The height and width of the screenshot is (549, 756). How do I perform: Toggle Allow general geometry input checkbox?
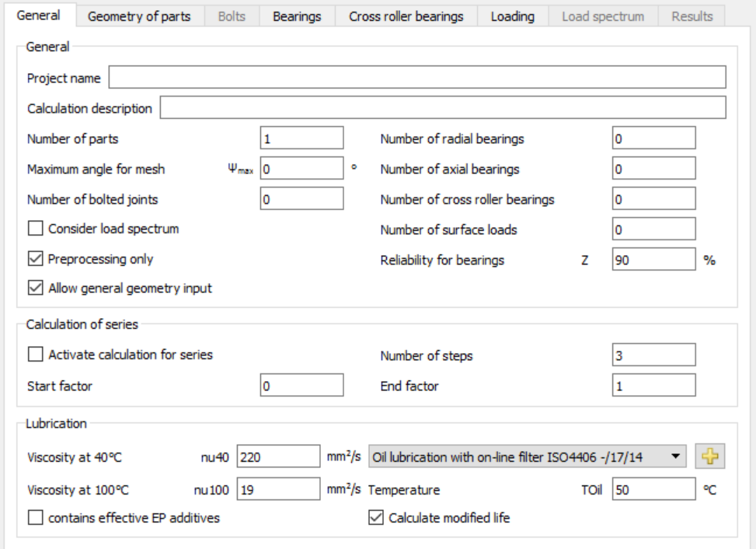(36, 288)
